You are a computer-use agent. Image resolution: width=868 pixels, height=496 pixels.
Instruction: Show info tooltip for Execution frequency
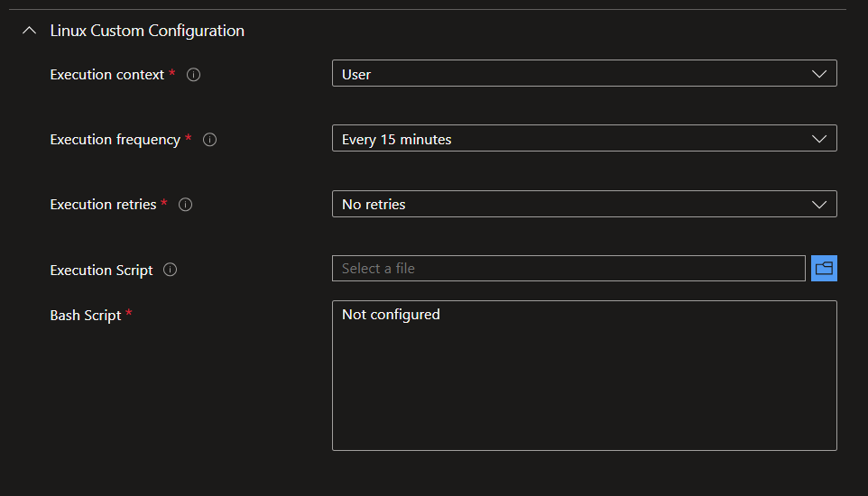click(x=209, y=140)
